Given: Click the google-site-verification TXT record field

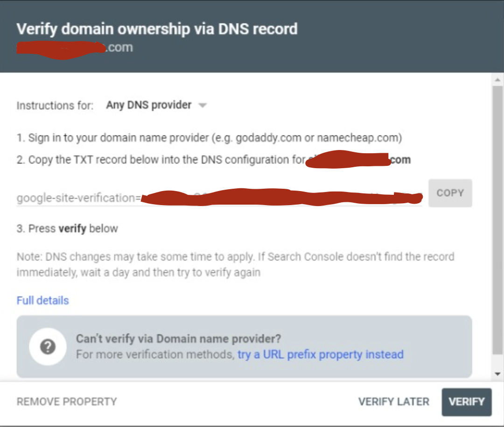Looking at the screenshot, I should tap(219, 197).
